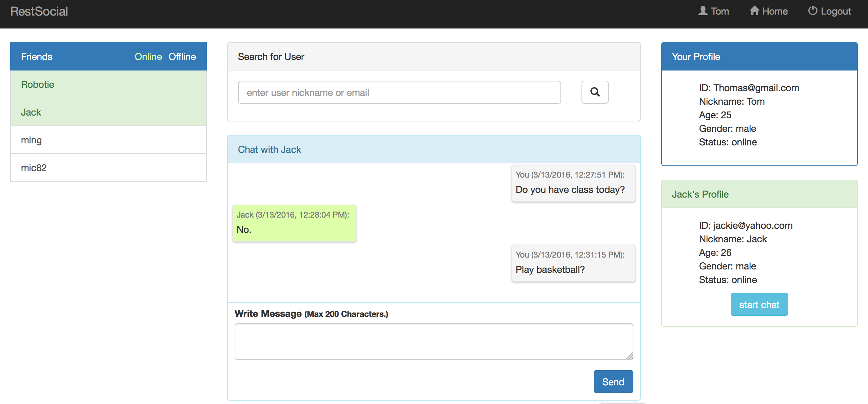Screen dimensions: 868x404
Task: Click the 'Nickname: Jack' line
Action: point(733,239)
